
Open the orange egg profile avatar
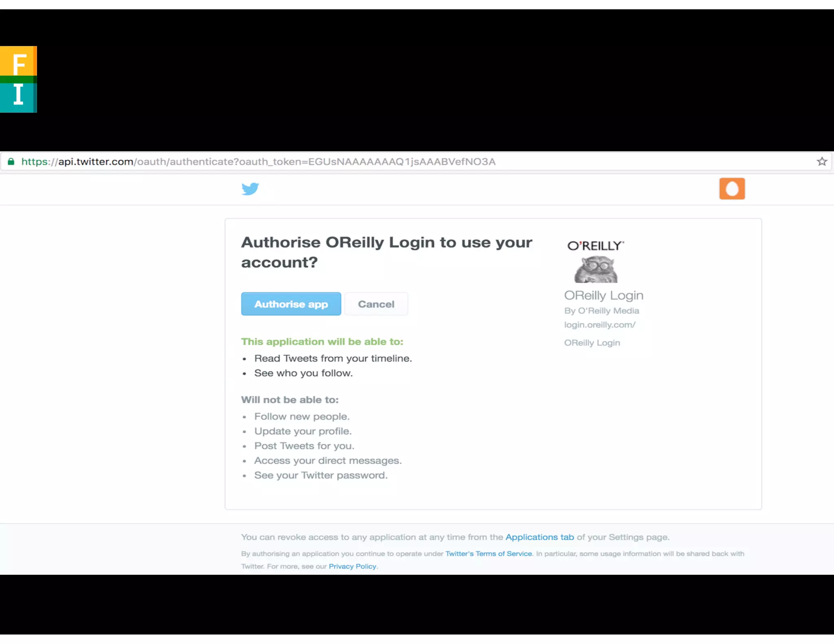coord(732,188)
